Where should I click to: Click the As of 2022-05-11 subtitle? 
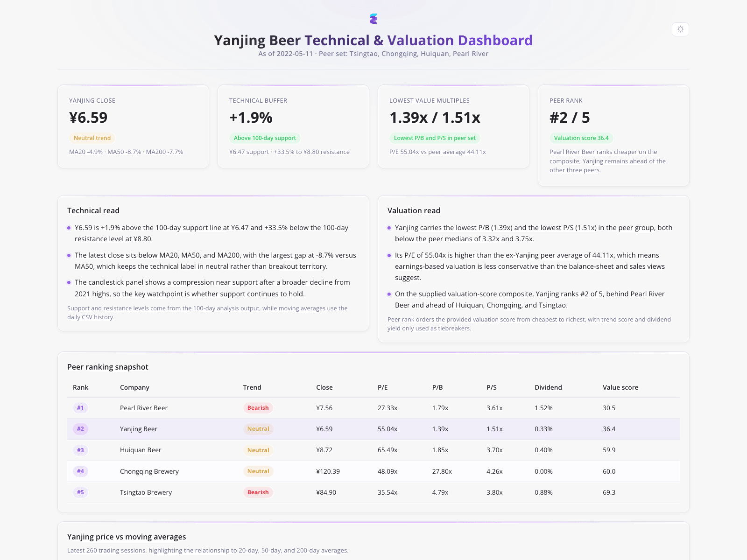373,54
